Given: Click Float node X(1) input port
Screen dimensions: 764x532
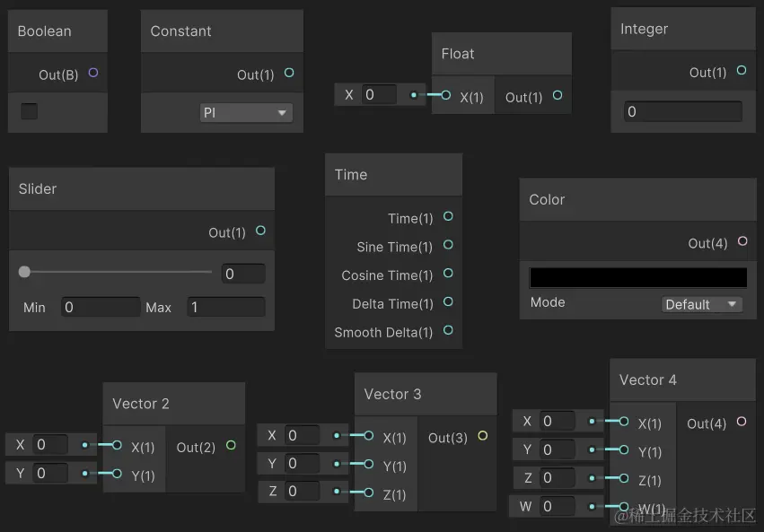Looking at the screenshot, I should click(445, 95).
